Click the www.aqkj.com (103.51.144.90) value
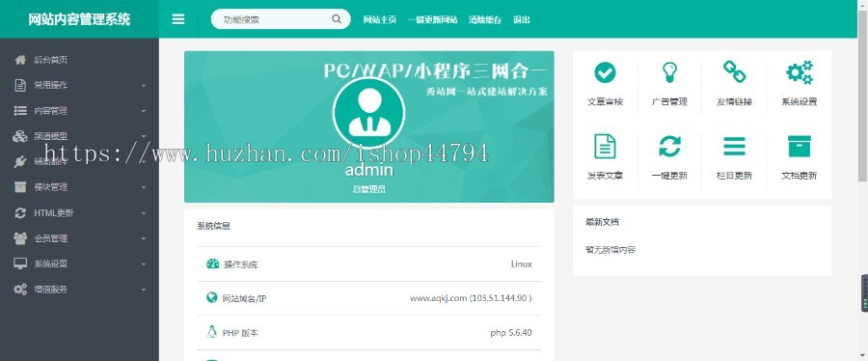Screen dimensions: 868x361 point(471,298)
